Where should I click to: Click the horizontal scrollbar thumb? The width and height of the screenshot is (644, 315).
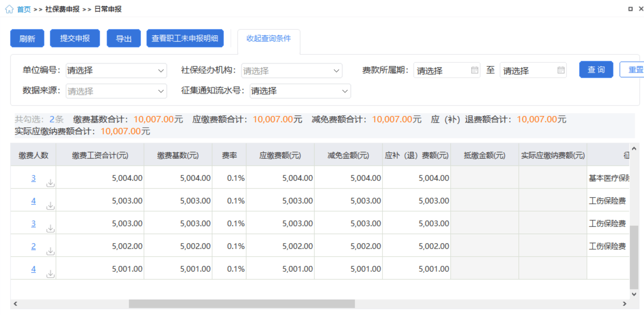click(242, 304)
